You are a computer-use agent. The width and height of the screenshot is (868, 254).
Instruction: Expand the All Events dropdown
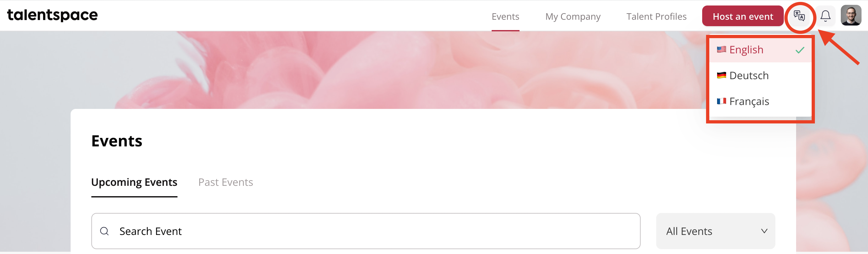coord(715,231)
